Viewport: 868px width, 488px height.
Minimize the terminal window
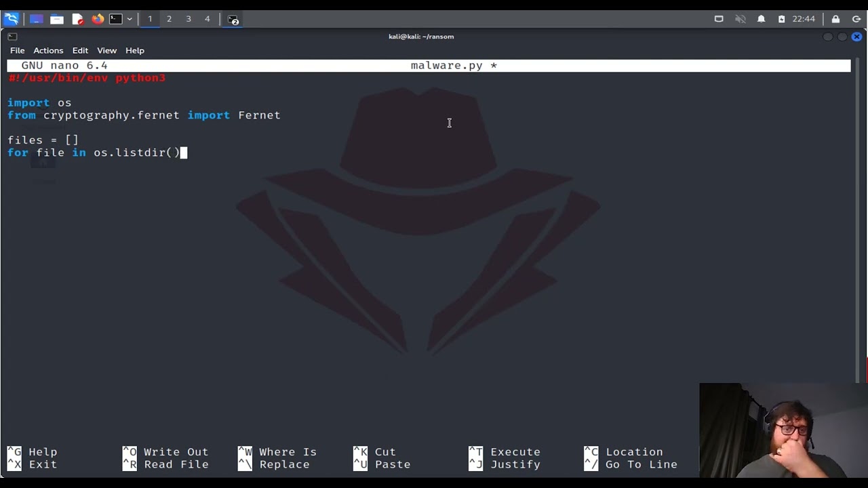pos(828,37)
